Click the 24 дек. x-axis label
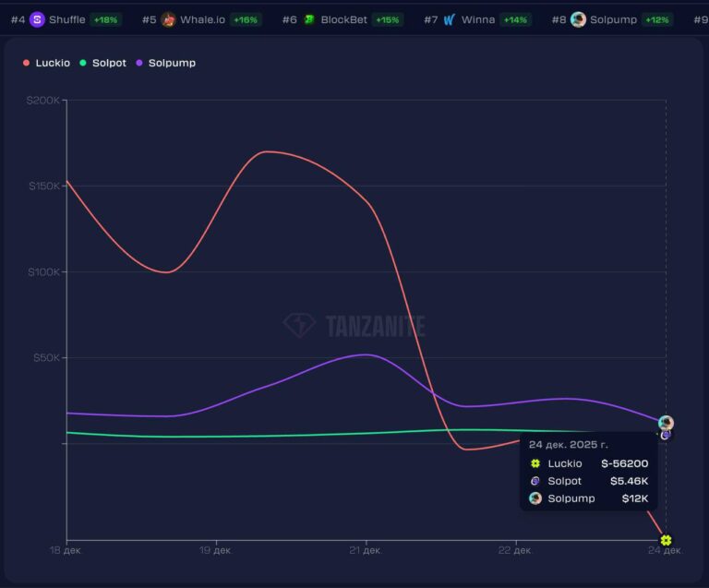Viewport: 709px width, 588px height. coord(665,550)
